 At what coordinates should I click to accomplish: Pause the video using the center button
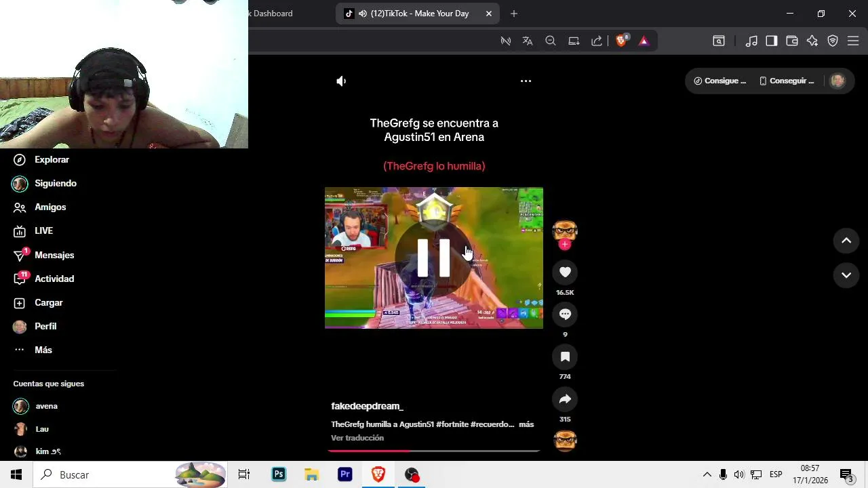[433, 258]
